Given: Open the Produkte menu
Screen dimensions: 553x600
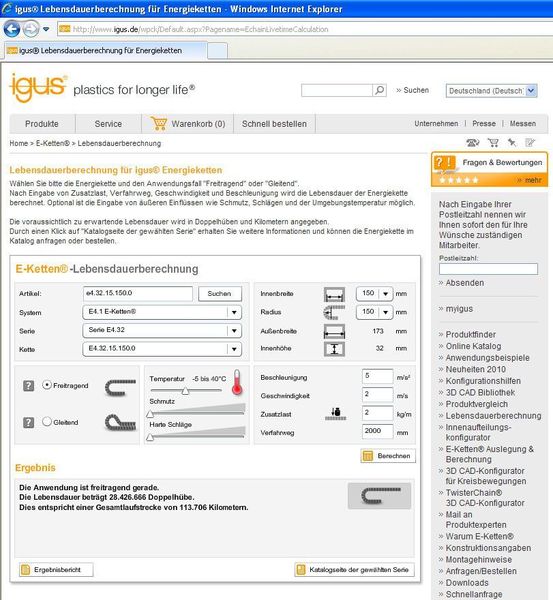Looking at the screenshot, I should (x=42, y=124).
